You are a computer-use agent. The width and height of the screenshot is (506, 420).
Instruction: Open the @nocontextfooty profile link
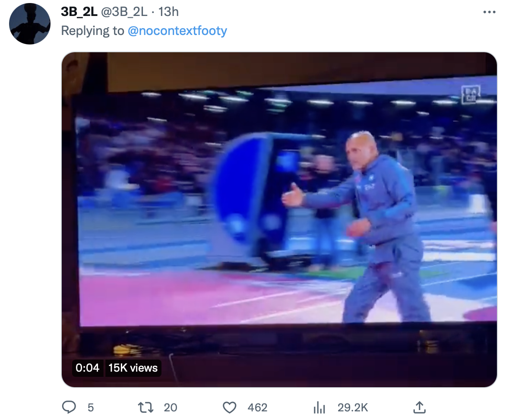(177, 31)
